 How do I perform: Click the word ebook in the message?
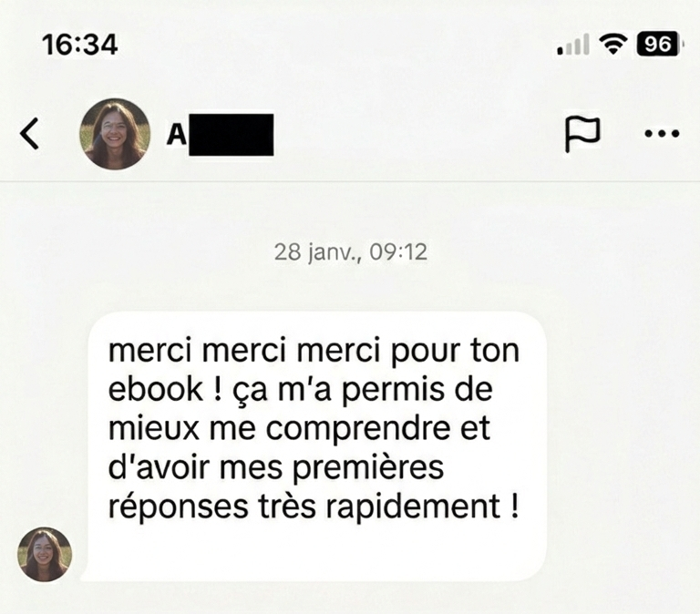(x=156, y=389)
